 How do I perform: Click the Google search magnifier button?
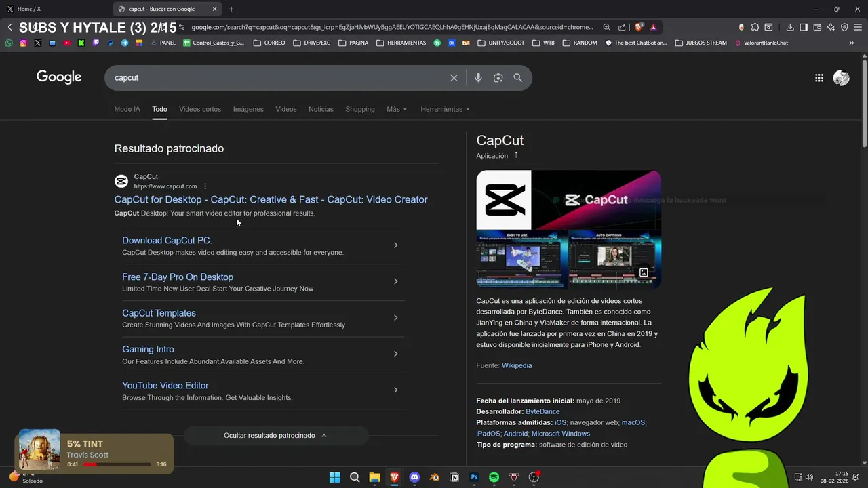518,78
